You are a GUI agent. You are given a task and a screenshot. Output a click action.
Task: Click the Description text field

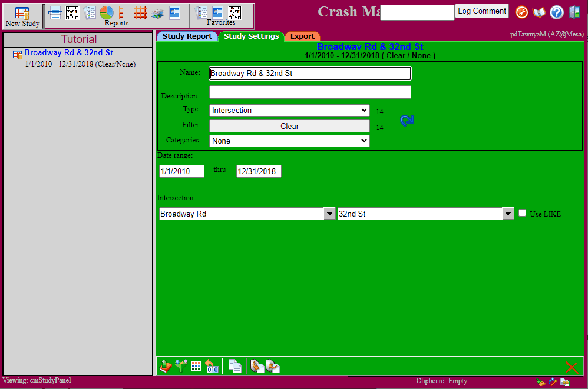[310, 92]
